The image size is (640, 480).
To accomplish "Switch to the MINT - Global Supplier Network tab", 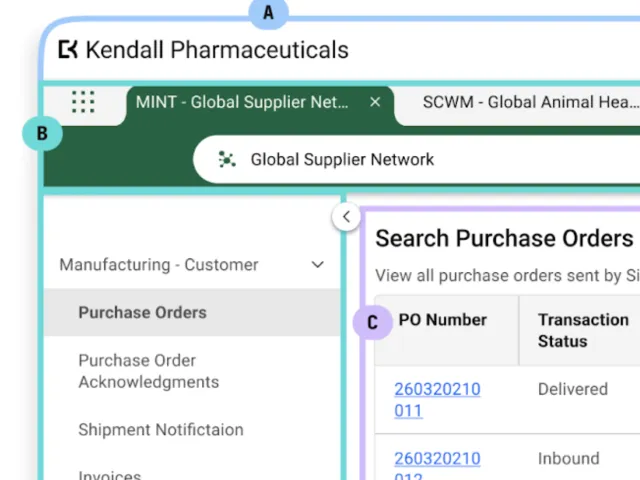I will [242, 102].
